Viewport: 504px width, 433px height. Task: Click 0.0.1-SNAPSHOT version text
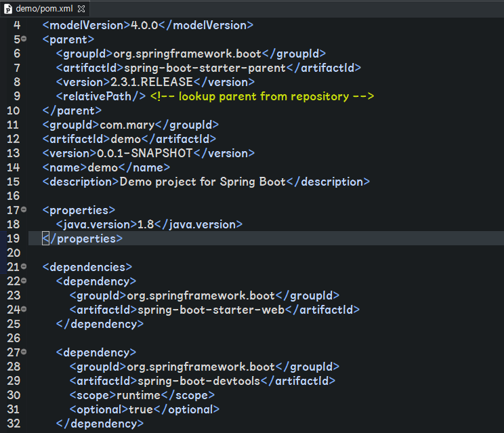145,153
